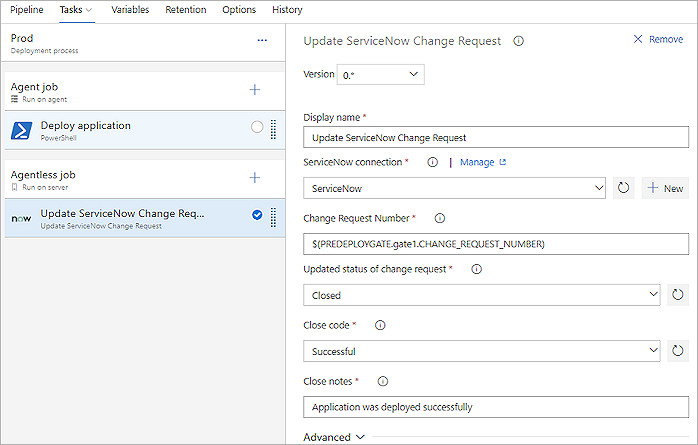
Task: Select the Update ServiceNow Change Req... task
Action: tap(145, 218)
